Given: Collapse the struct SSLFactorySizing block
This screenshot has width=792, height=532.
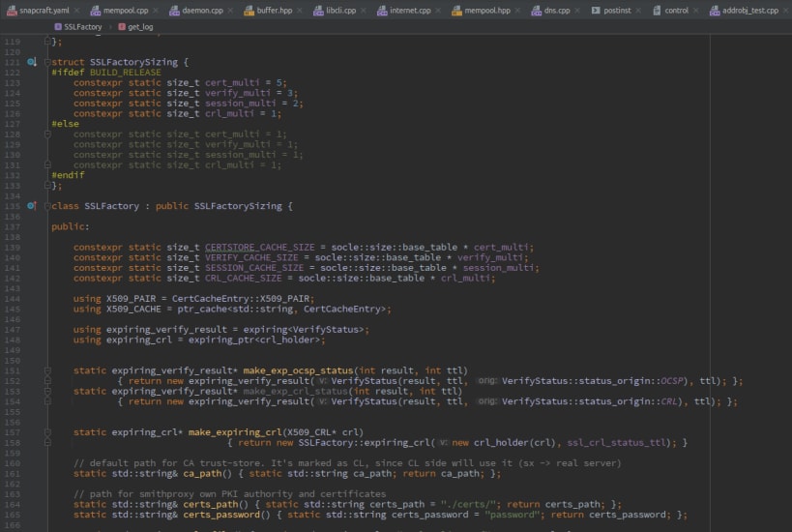Looking at the screenshot, I should (47, 62).
